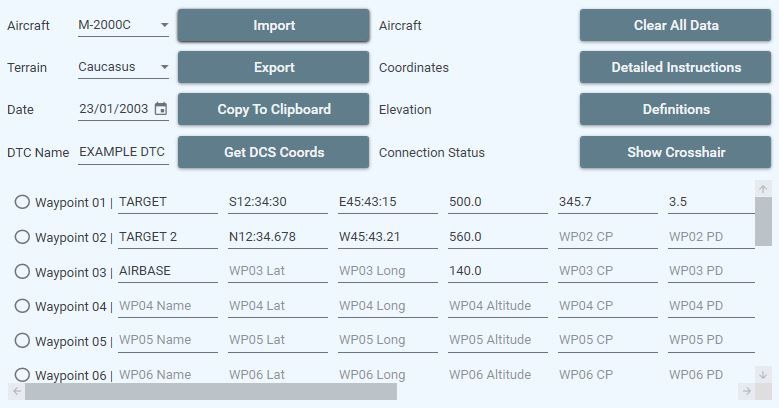Screen dimensions: 779x408
Task: Click the horizontal scrollbar right arrow
Action: 746,391
